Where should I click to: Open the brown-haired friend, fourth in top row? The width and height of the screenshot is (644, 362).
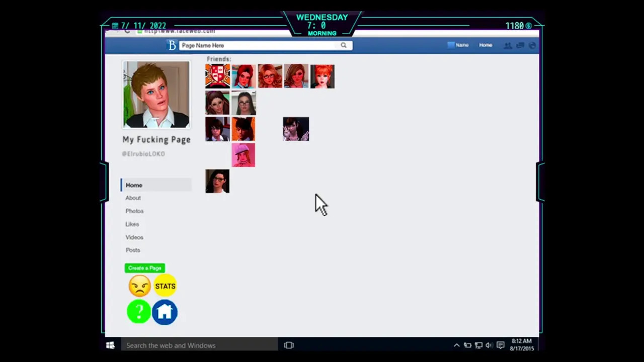[296, 76]
